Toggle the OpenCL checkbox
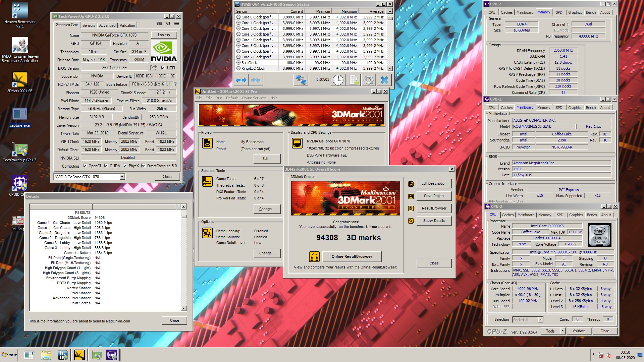This screenshot has height=362, width=644. 85,166
